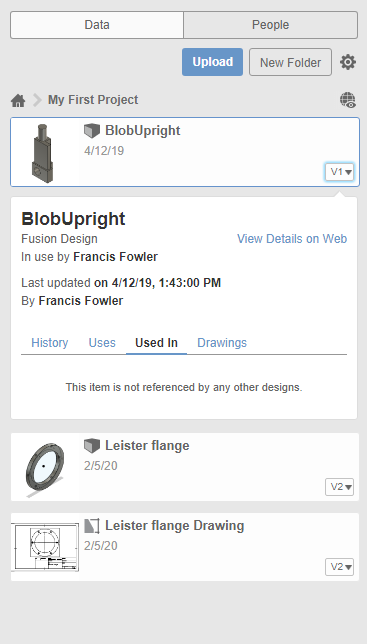Click the New Folder button
The height and width of the screenshot is (644, 367).
click(291, 62)
